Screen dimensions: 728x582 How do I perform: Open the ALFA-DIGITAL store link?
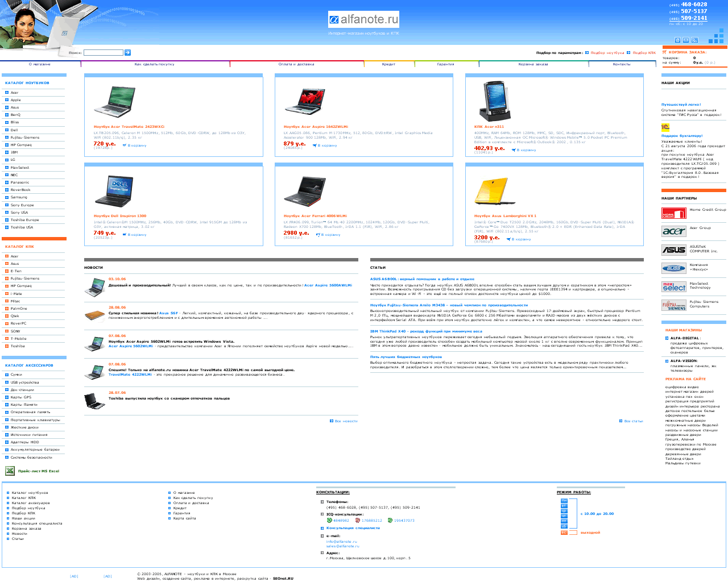pyautogui.click(x=685, y=338)
